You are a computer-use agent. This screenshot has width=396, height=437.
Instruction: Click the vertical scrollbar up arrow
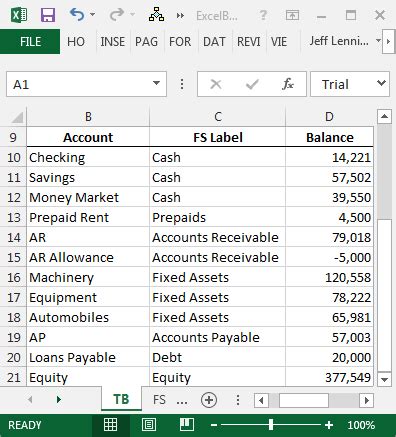(384, 116)
